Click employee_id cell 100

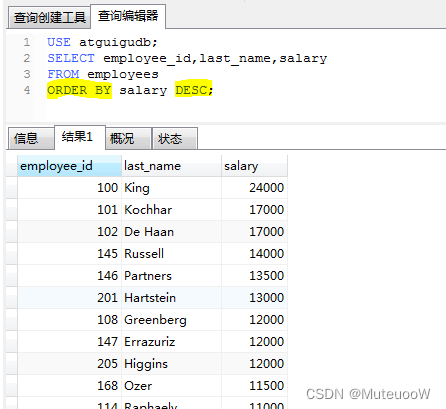pyautogui.click(x=69, y=188)
